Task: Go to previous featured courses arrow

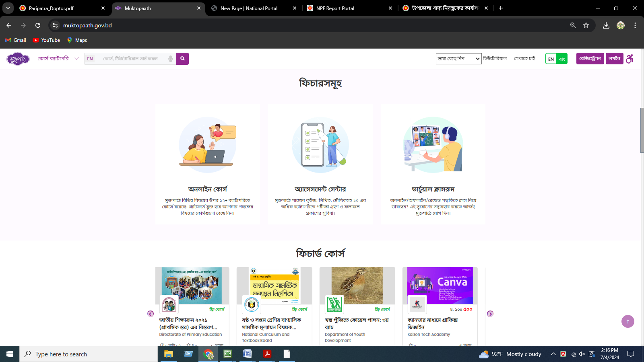Action: [151, 314]
